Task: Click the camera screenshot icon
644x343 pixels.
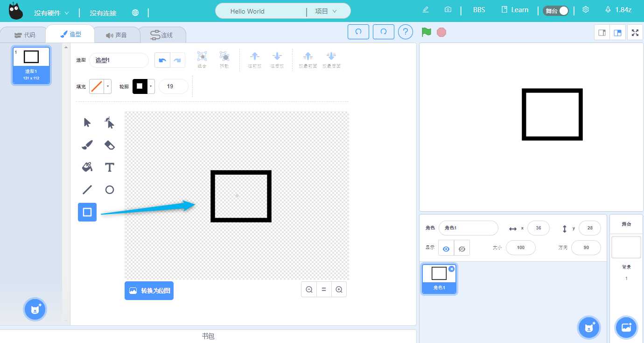Action: pyautogui.click(x=448, y=10)
